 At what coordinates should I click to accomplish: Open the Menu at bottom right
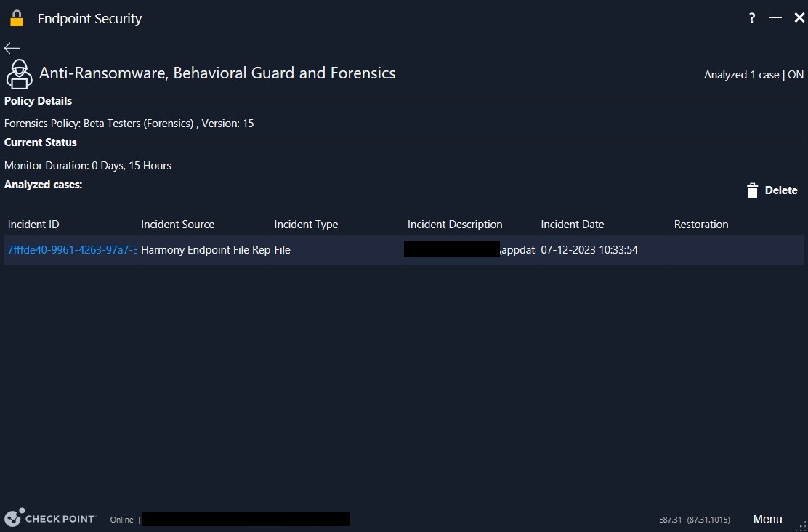coord(767,519)
